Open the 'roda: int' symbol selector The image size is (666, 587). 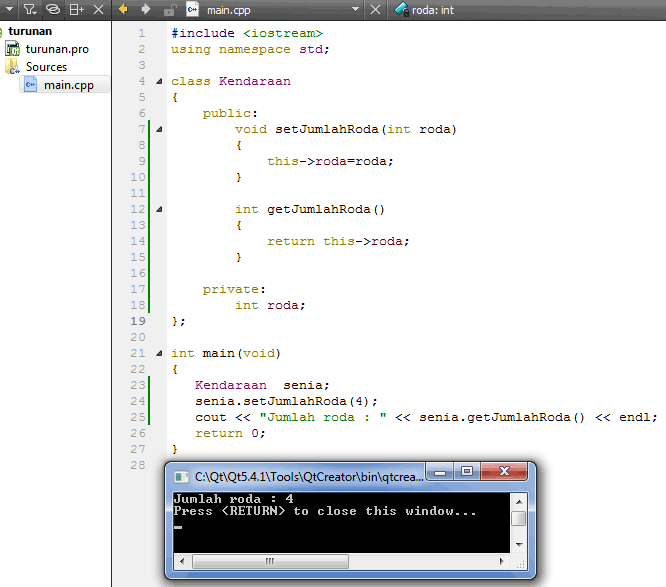(425, 9)
